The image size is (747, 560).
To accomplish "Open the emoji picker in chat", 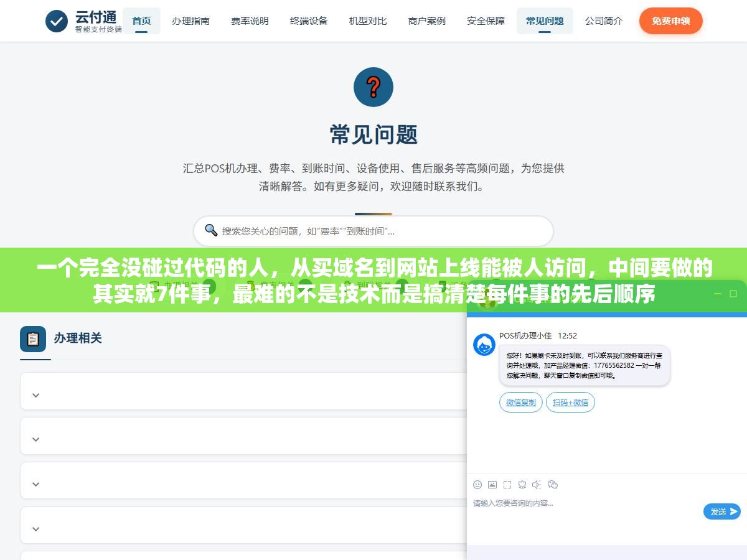I will coord(477,484).
